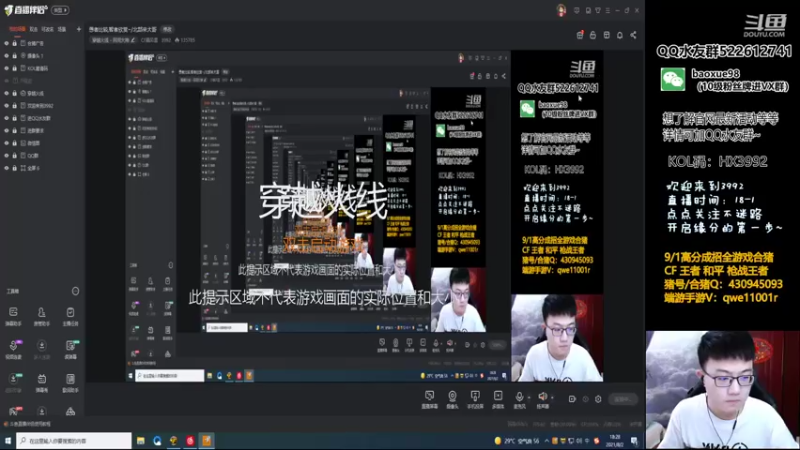The width and height of the screenshot is (800, 450).
Task: Show the dimmed hidden source layer
Action: [7, 81]
